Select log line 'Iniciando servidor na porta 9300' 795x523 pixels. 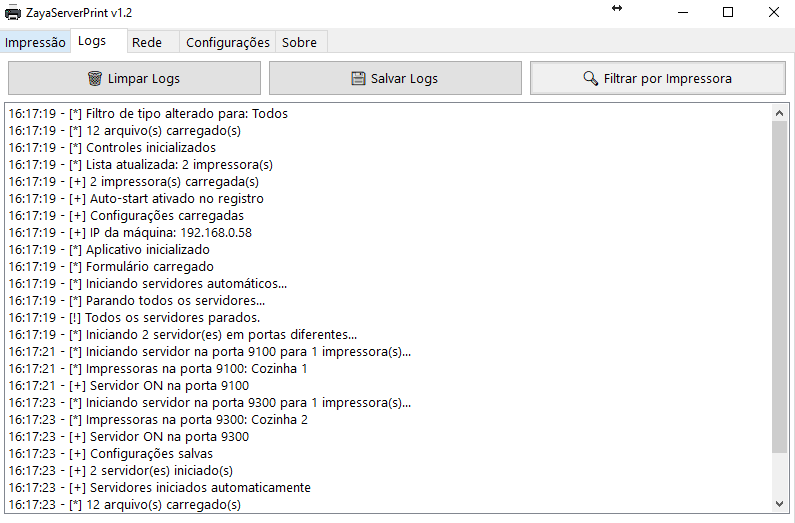point(209,402)
